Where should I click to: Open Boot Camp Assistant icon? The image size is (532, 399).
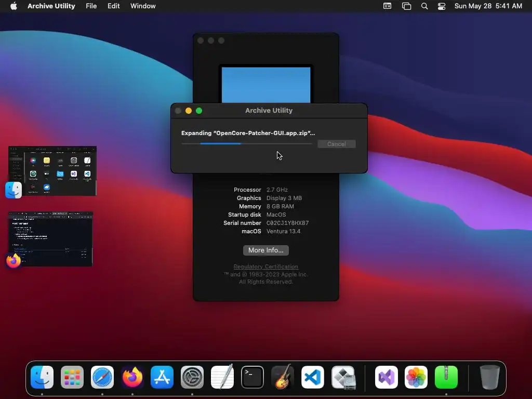click(343, 377)
